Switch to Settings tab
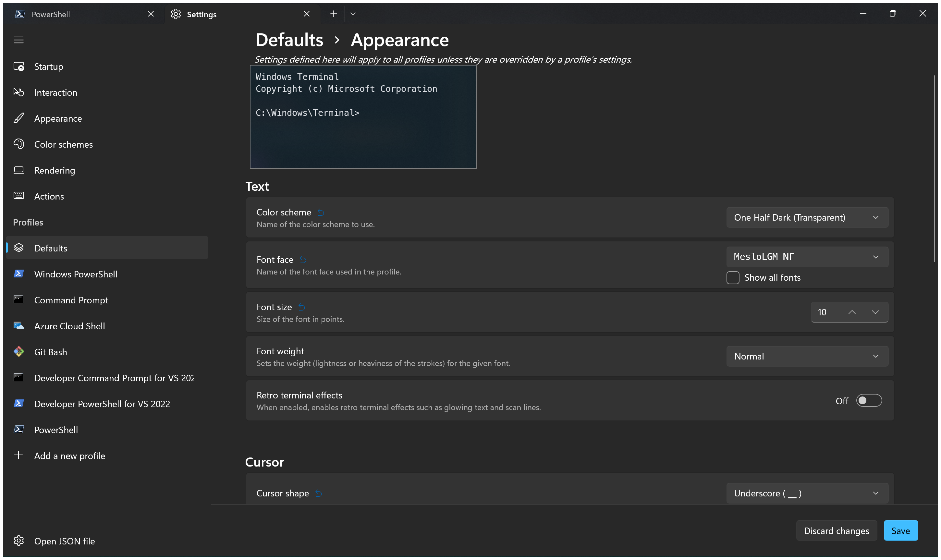Screen dimensions: 941x560 [201, 13]
